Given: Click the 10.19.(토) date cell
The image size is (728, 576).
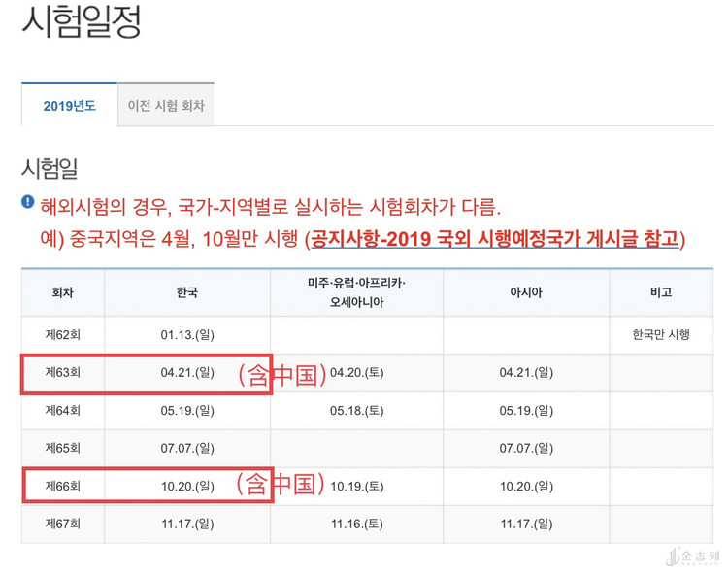Looking at the screenshot, I should click(357, 486).
